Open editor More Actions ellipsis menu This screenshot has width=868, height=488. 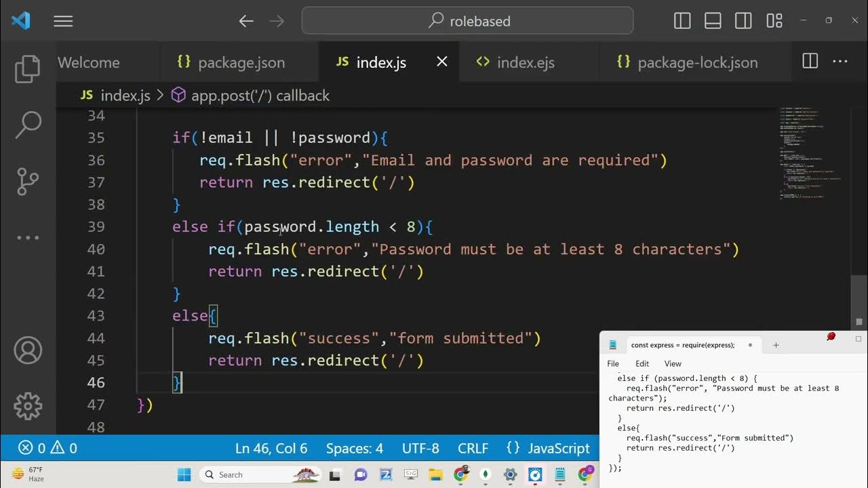pos(840,62)
